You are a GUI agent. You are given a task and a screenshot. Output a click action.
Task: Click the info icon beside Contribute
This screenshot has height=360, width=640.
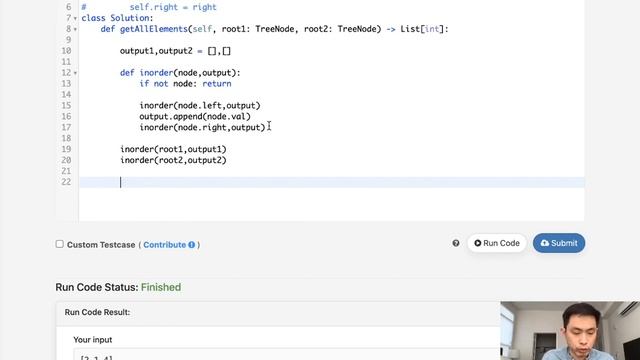click(191, 245)
